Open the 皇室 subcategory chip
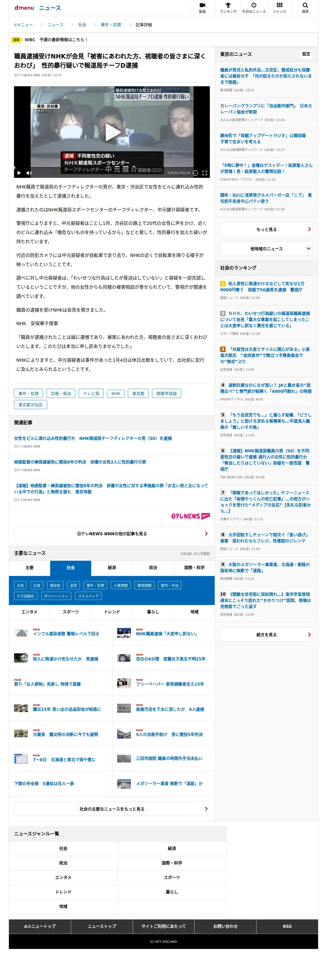327x980 pixels. point(73,585)
